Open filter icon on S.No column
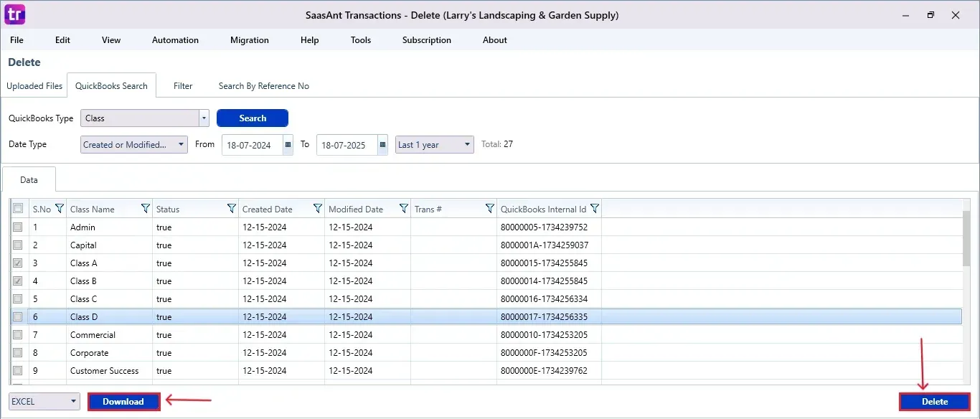This screenshot has width=980, height=419. point(60,209)
